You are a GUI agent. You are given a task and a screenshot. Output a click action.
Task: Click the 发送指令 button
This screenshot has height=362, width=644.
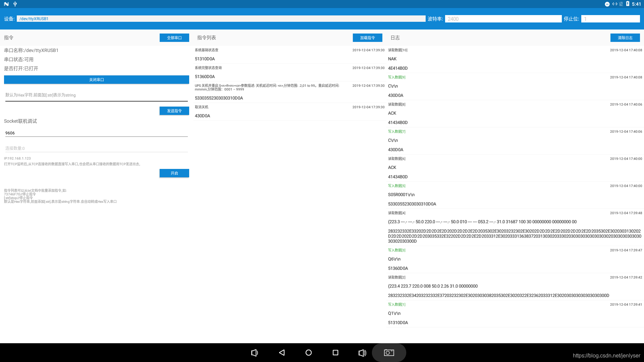pyautogui.click(x=174, y=111)
